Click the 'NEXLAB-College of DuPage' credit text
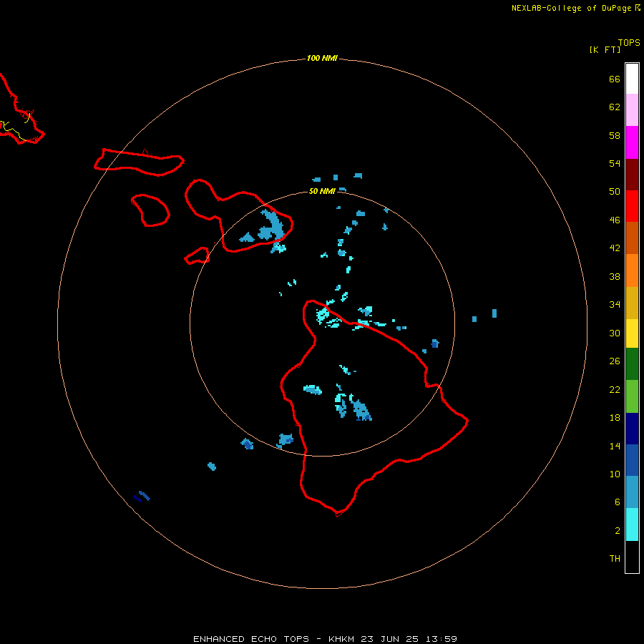 click(572, 8)
